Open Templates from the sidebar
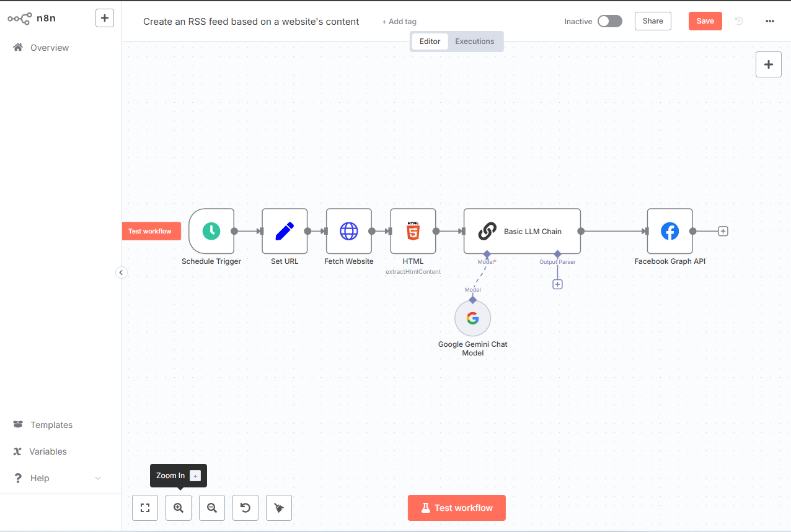 tap(52, 425)
